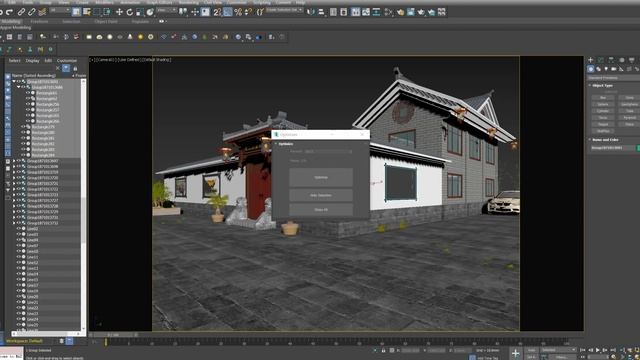The width and height of the screenshot is (640, 360).
Task: Click the Undo arrow in main toolbar
Action: (1, 12)
